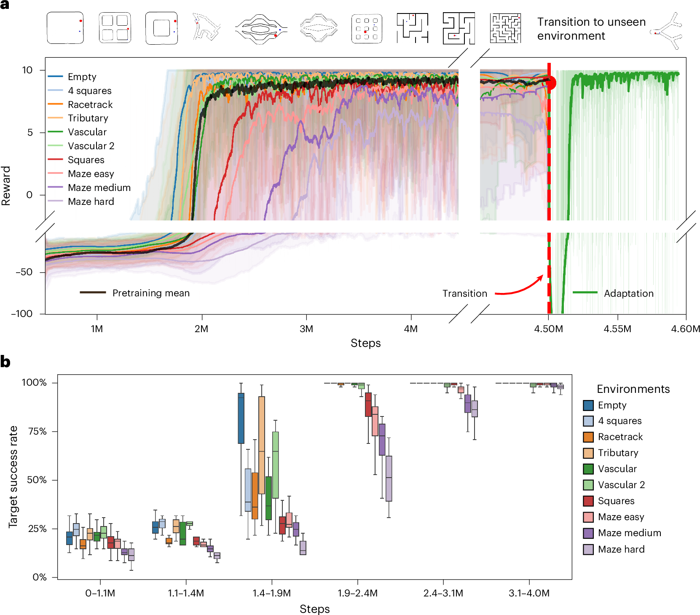Select the 1.4–1.9M steps axis label
Screen dimensions: 700x615
tap(271, 594)
